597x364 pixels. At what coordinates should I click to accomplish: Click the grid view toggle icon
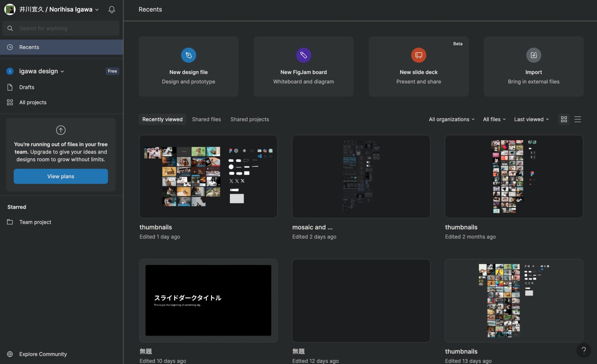coord(564,119)
